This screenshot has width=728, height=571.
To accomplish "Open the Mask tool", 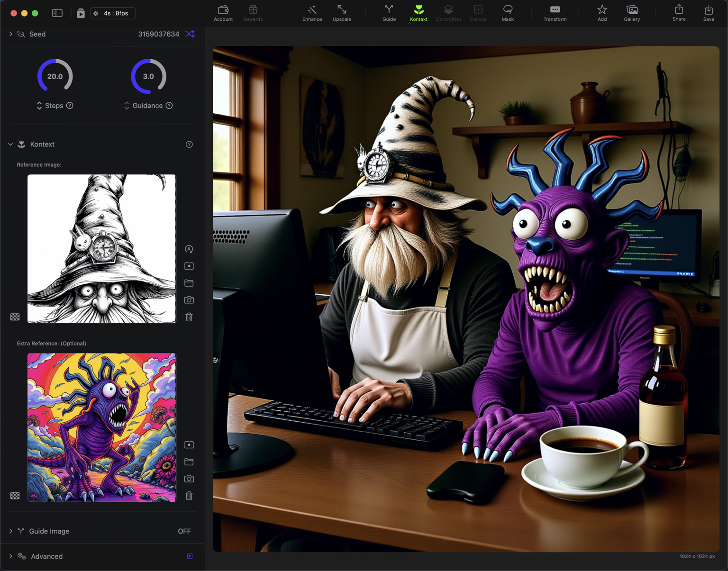I will [508, 13].
